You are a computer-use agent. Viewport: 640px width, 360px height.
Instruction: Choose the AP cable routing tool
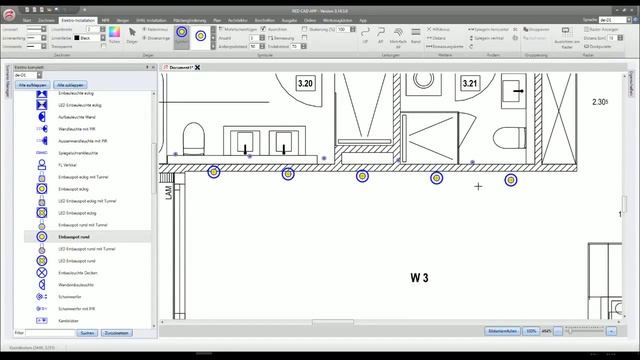(380, 36)
